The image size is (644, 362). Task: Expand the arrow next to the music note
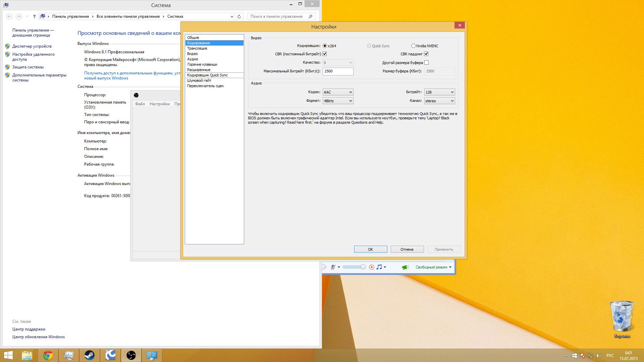pyautogui.click(x=385, y=267)
